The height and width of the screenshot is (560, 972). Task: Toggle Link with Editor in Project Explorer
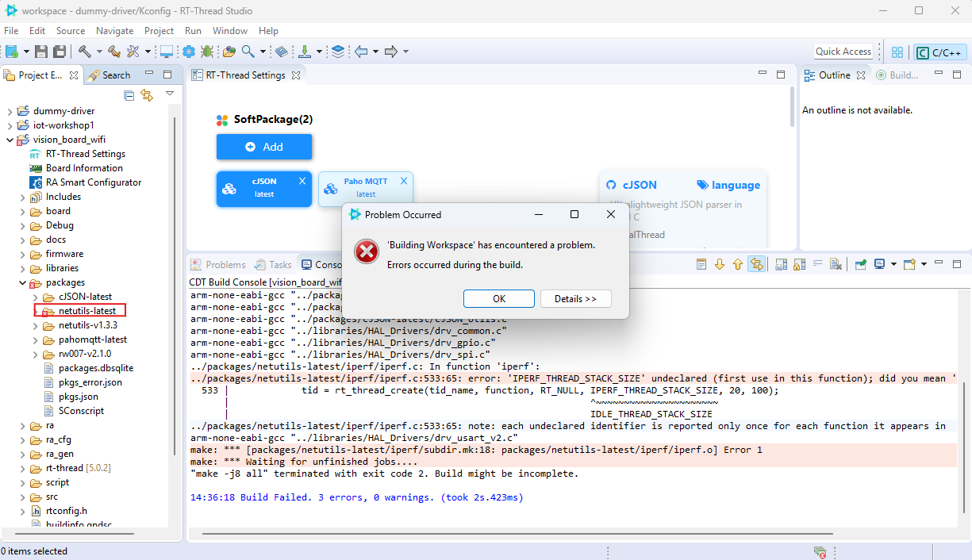click(147, 95)
